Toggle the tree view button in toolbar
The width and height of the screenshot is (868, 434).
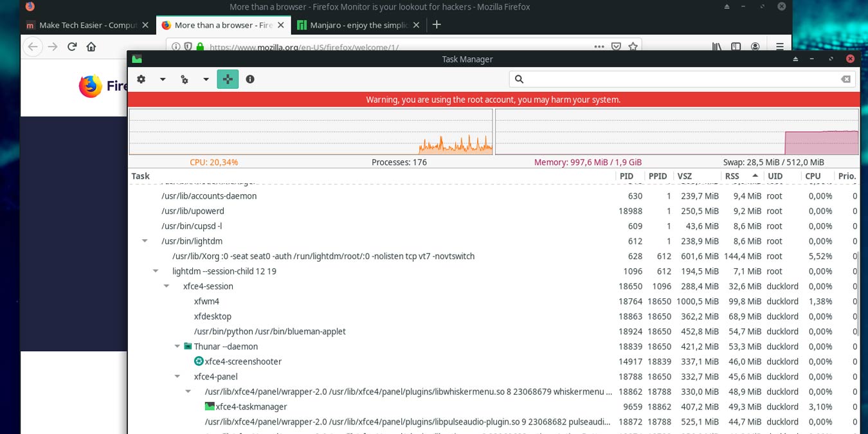tap(228, 78)
